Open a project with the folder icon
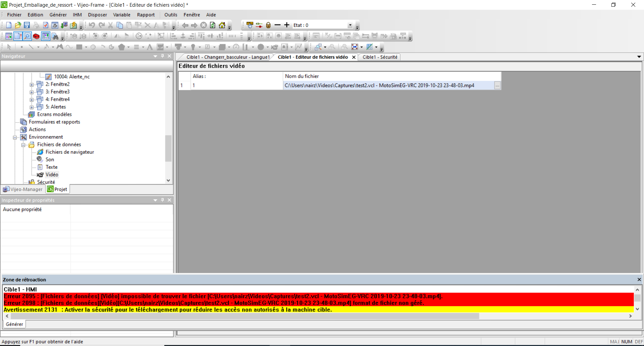The width and height of the screenshot is (644, 346). (18, 25)
